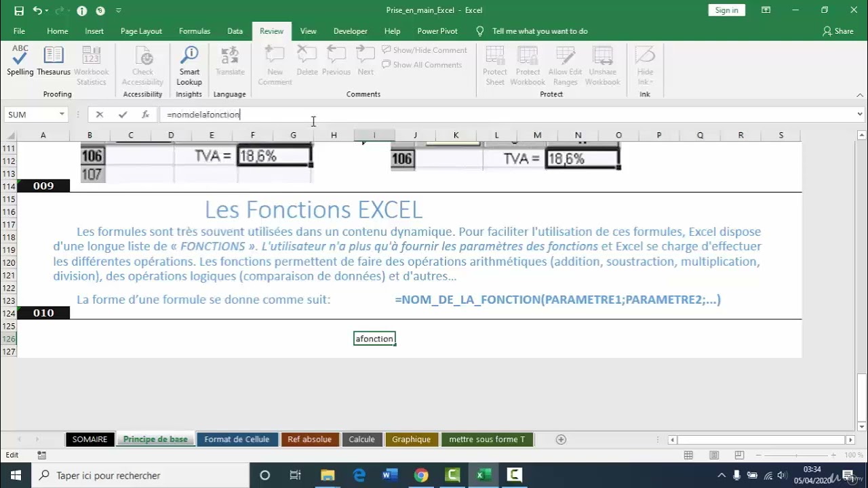
Task: Select the Select All corner triangle
Action: [9, 136]
